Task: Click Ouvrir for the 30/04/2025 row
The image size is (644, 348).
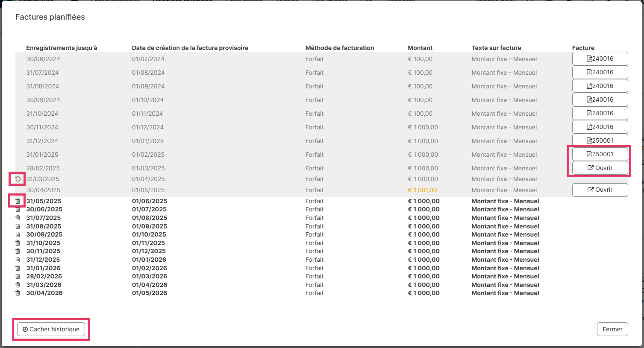Action: click(600, 190)
